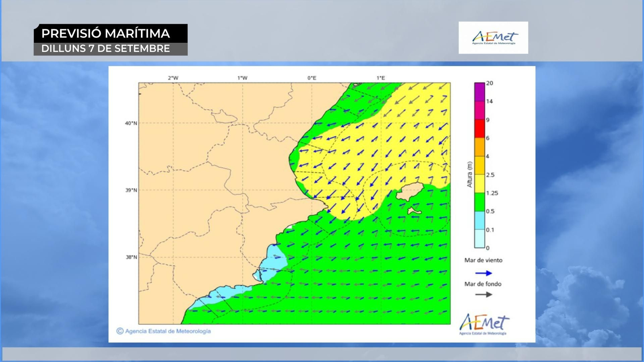Viewport: 644px width, 362px height.
Task: Click the green 0.5–1.25 m legend color
Action: 479,202
